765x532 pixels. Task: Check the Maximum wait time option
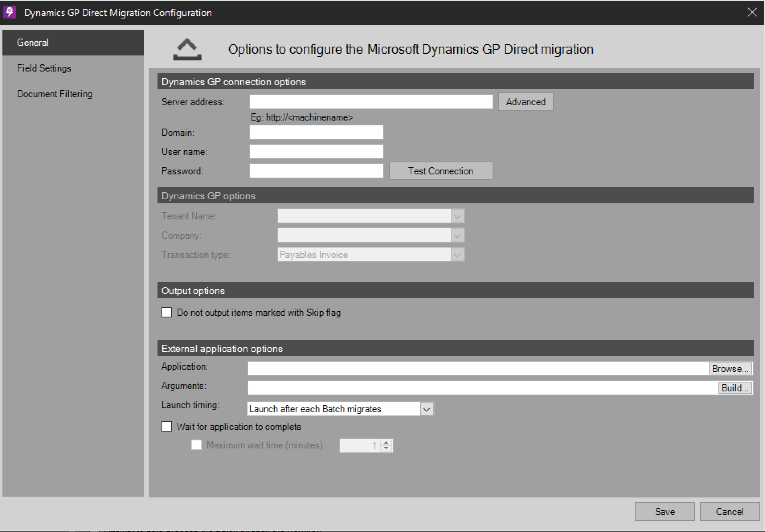pos(196,445)
